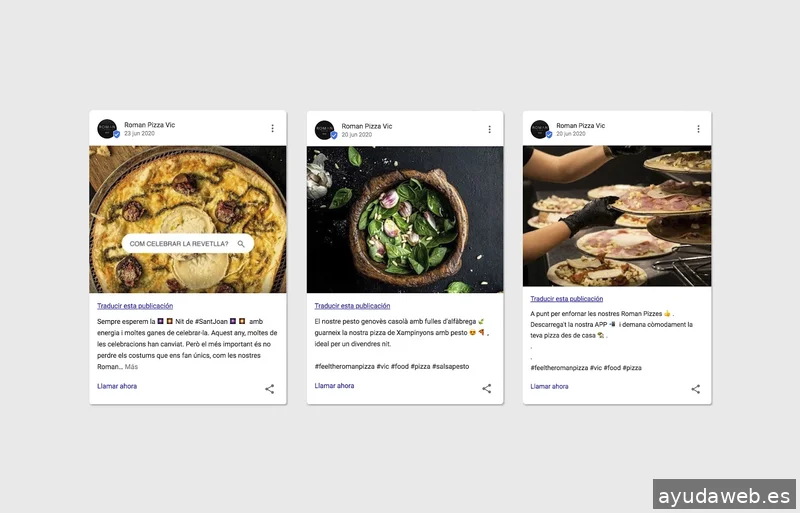Image resolution: width=800 pixels, height=513 pixels.
Task: Click Llamar ahora on the first card
Action: [x=117, y=386]
